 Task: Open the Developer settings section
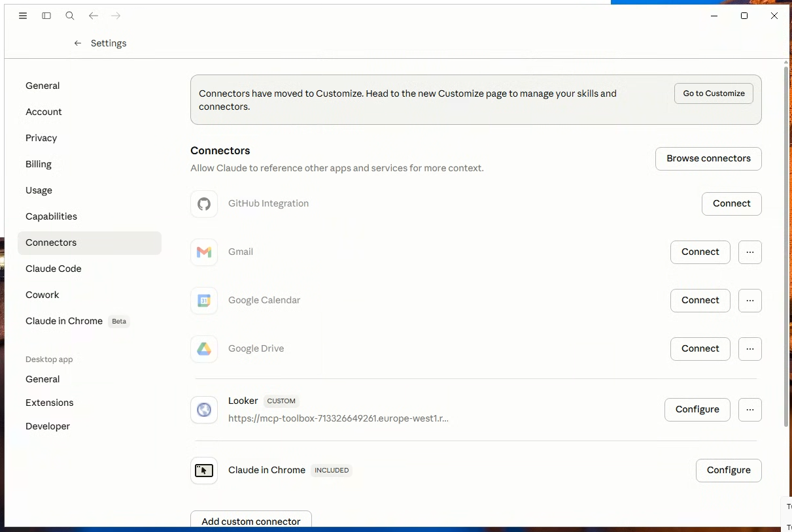[x=90, y=426]
